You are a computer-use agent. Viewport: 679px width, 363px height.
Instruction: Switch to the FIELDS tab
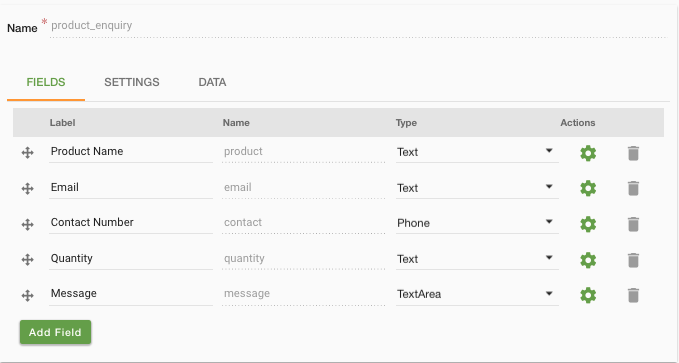point(46,82)
